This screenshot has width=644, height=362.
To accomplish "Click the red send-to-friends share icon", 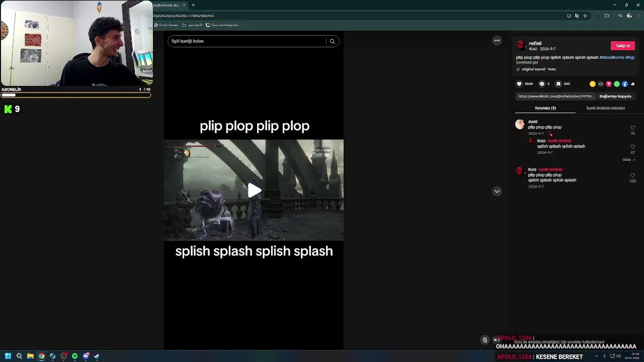I will (x=608, y=84).
